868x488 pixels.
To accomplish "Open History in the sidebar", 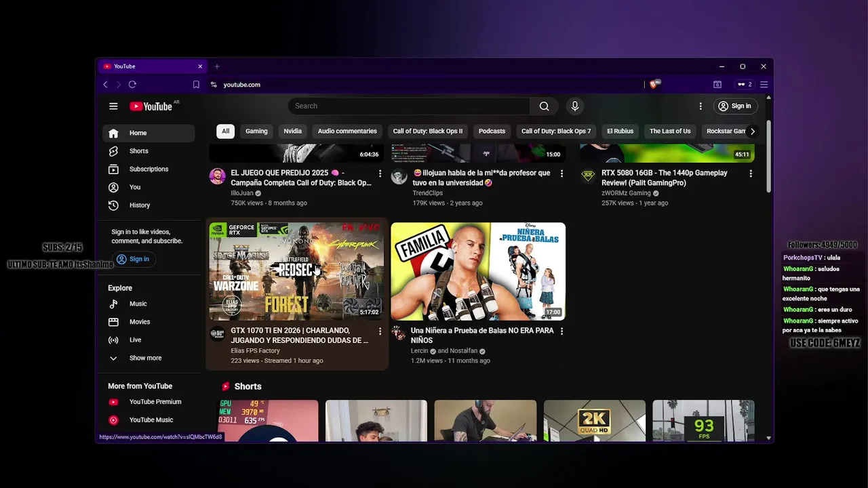I will click(x=149, y=205).
